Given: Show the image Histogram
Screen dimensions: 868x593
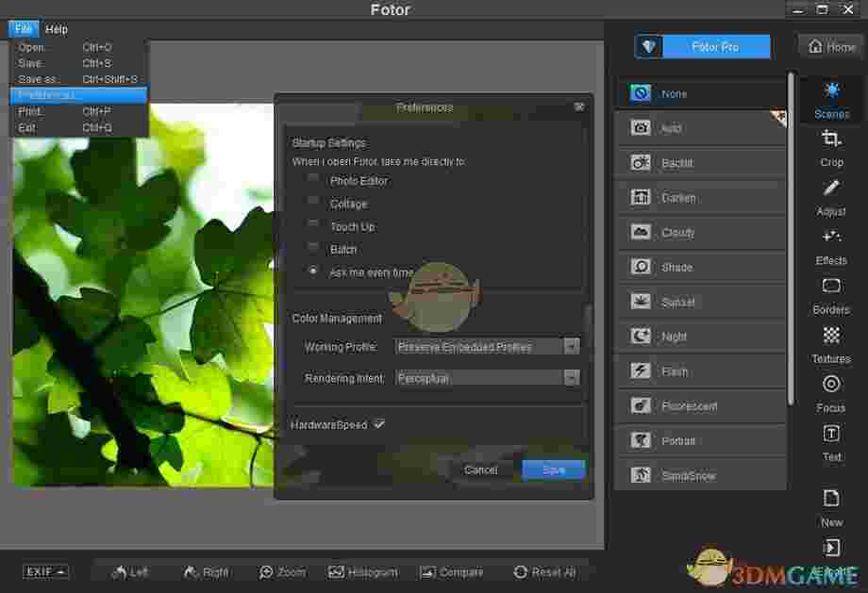Looking at the screenshot, I should coord(362,571).
